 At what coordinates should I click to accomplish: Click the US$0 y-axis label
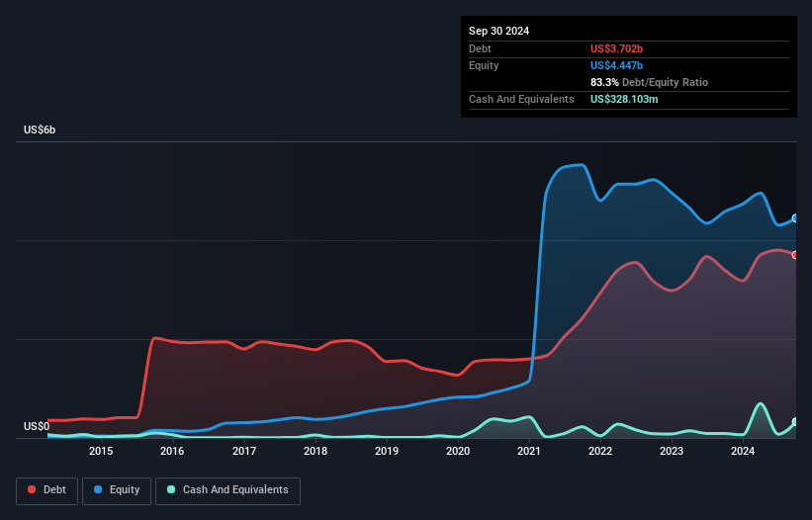pyautogui.click(x=37, y=426)
